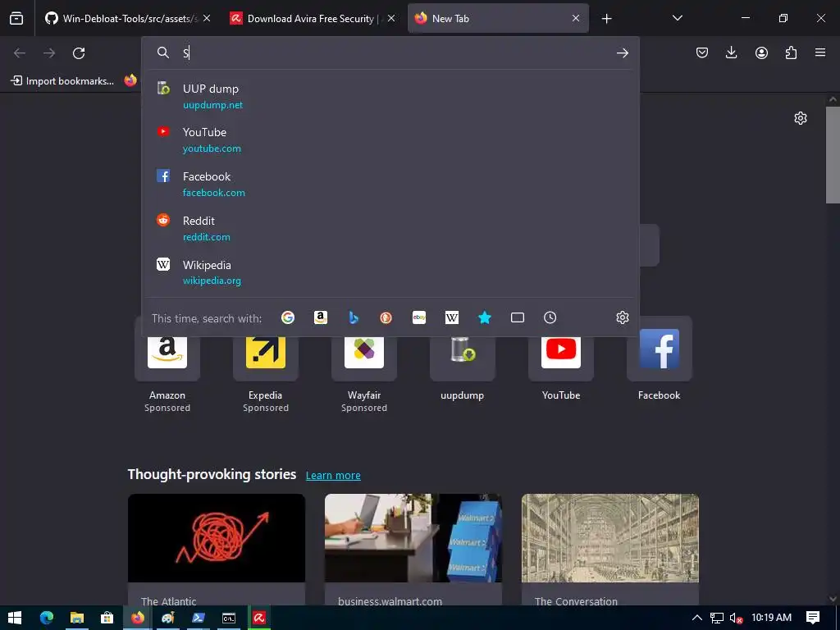Viewport: 840px width, 630px height.
Task: Open Firefox View icon at the tab strip
Action: click(16, 18)
